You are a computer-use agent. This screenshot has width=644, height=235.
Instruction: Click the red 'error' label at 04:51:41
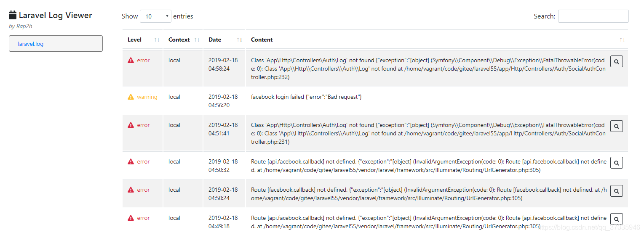pyautogui.click(x=143, y=125)
